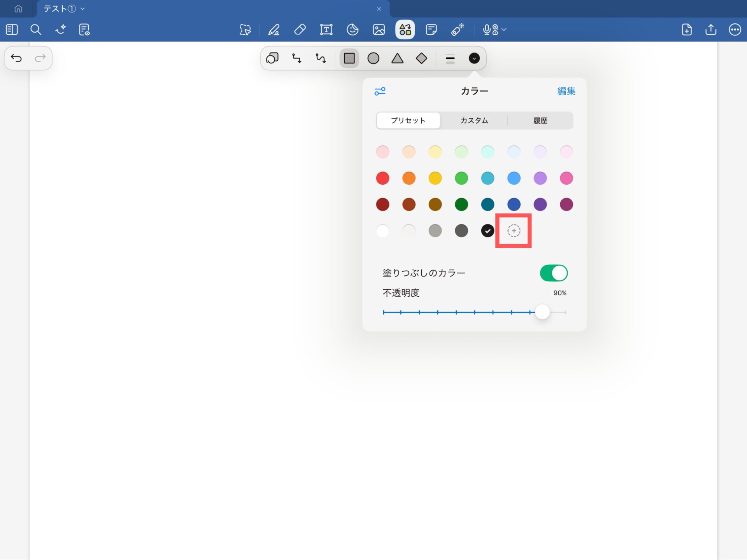747x560 pixels.
Task: Click the Sticky note tool
Action: [431, 30]
